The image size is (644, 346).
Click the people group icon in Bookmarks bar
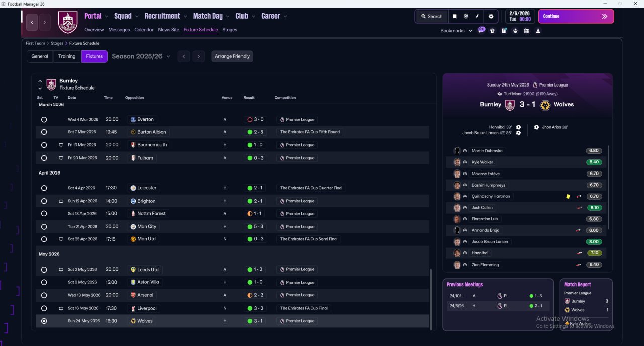click(x=516, y=31)
